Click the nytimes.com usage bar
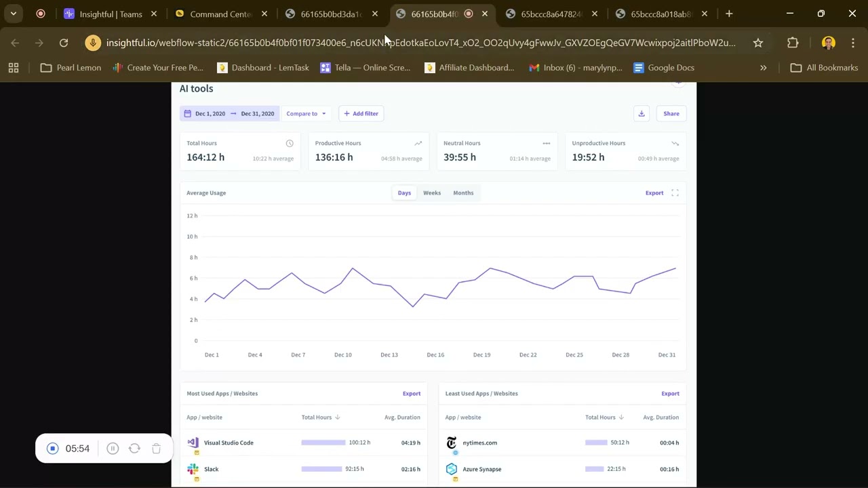Image resolution: width=868 pixels, height=488 pixels. 596,443
